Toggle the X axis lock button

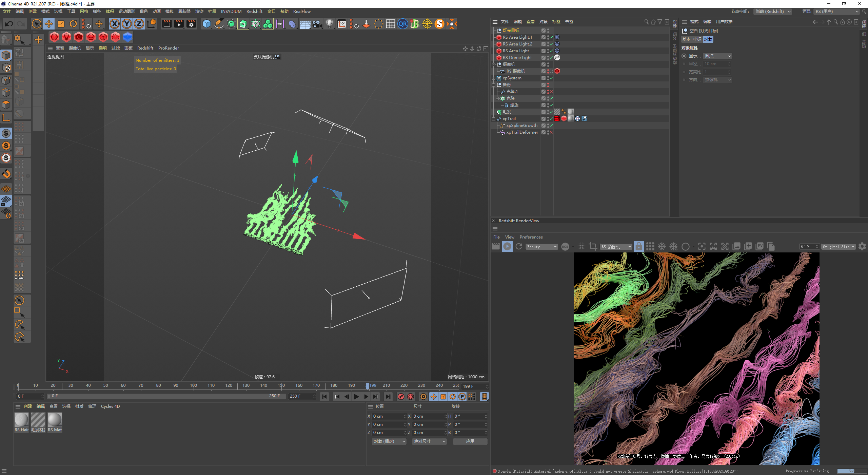coord(115,24)
